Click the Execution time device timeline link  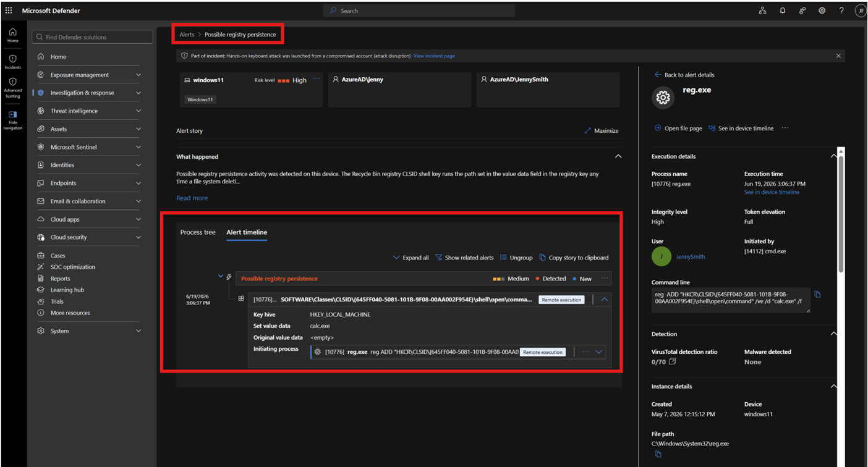pyautogui.click(x=772, y=192)
